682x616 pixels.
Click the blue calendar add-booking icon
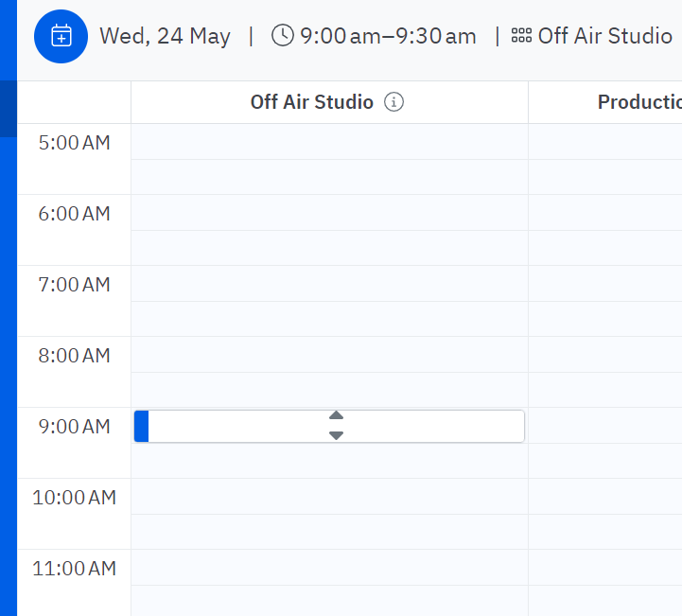[61, 37]
